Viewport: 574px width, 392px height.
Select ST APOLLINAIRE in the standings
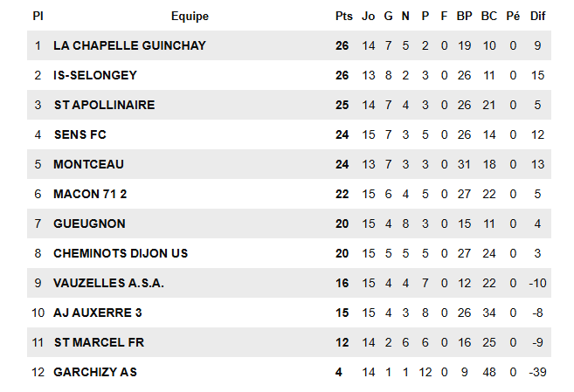click(x=104, y=105)
